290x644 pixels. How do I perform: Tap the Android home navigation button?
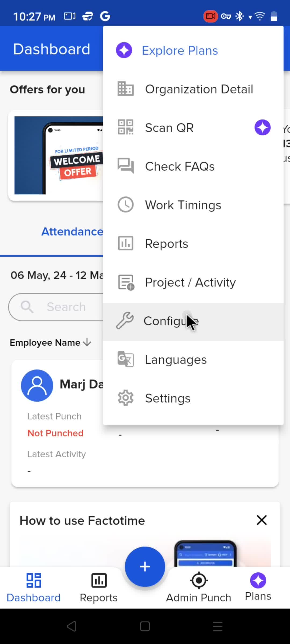(x=145, y=627)
